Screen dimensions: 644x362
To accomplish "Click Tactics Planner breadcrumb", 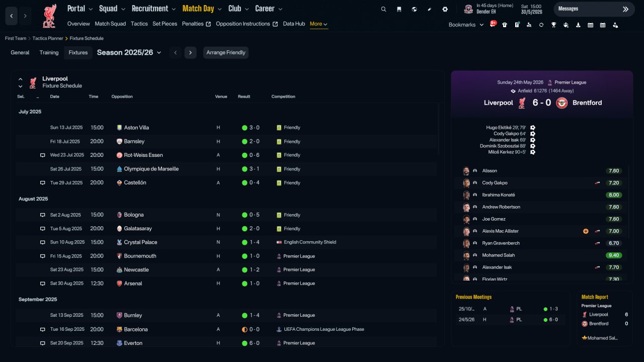I will [48, 38].
